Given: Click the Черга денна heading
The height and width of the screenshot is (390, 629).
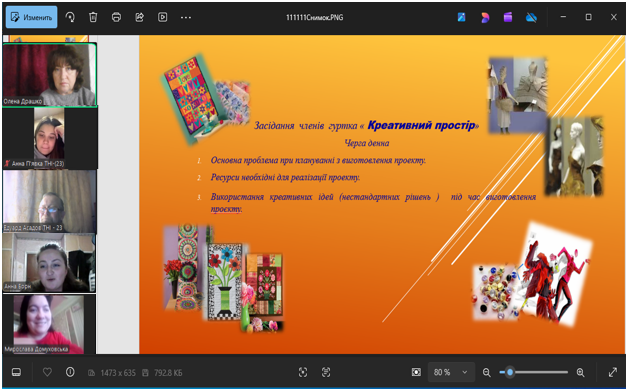Looking at the screenshot, I should [367, 143].
